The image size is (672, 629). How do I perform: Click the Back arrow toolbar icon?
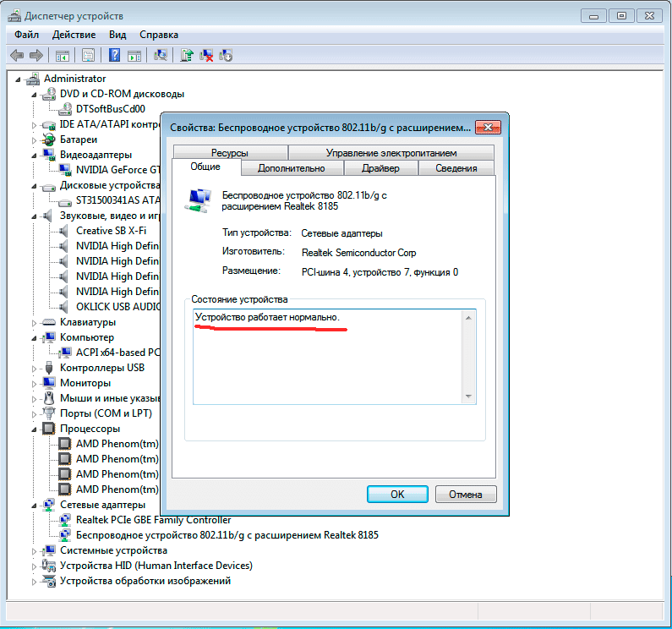[16, 56]
